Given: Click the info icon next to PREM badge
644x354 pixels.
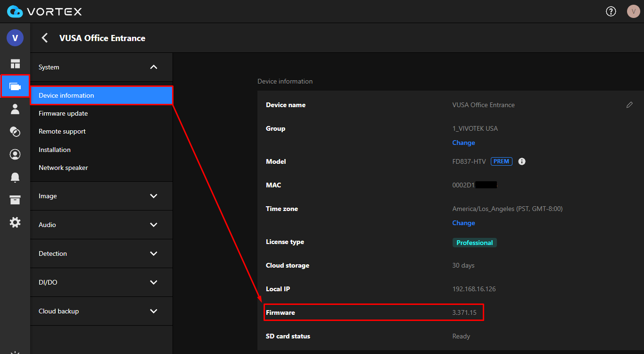Looking at the screenshot, I should click(x=522, y=161).
